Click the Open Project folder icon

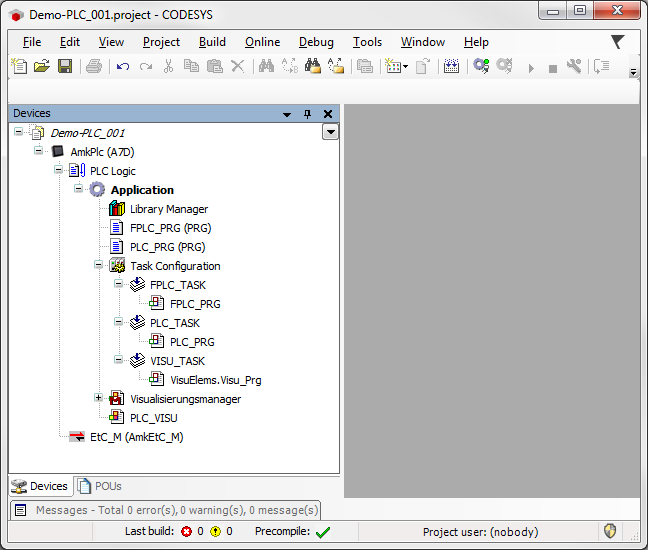[42, 66]
